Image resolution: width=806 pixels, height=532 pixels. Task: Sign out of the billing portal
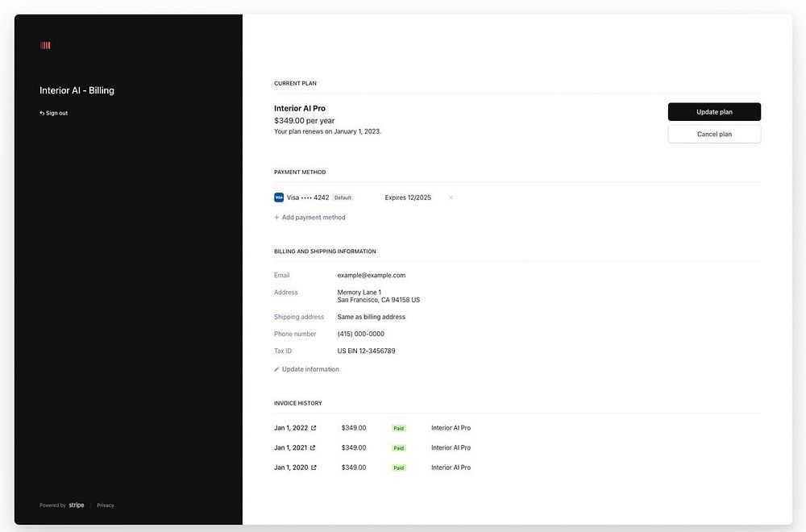point(53,113)
